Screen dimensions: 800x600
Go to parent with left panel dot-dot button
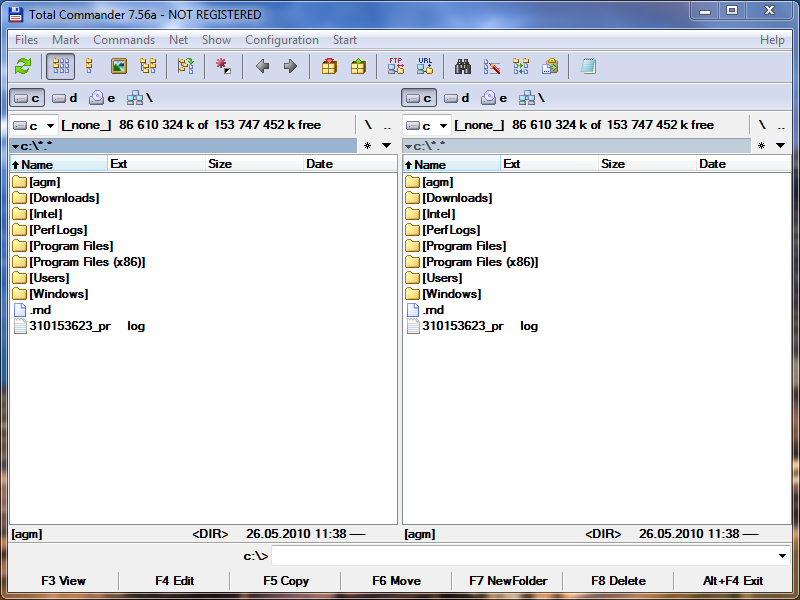point(387,126)
